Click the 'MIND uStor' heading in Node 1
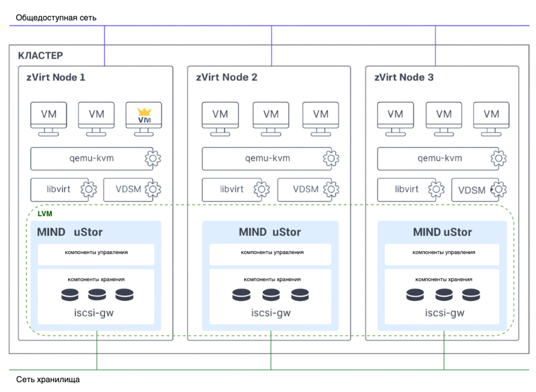536x392 pixels. coord(70,232)
